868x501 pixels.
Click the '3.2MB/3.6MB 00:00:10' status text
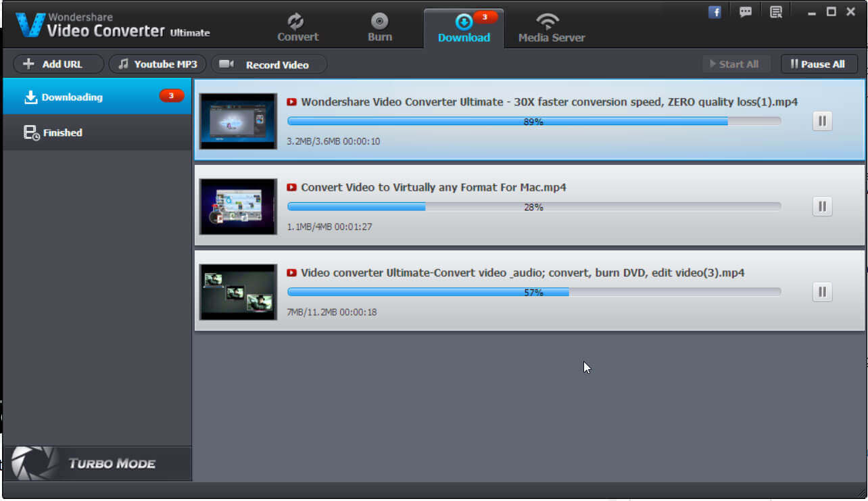333,141
